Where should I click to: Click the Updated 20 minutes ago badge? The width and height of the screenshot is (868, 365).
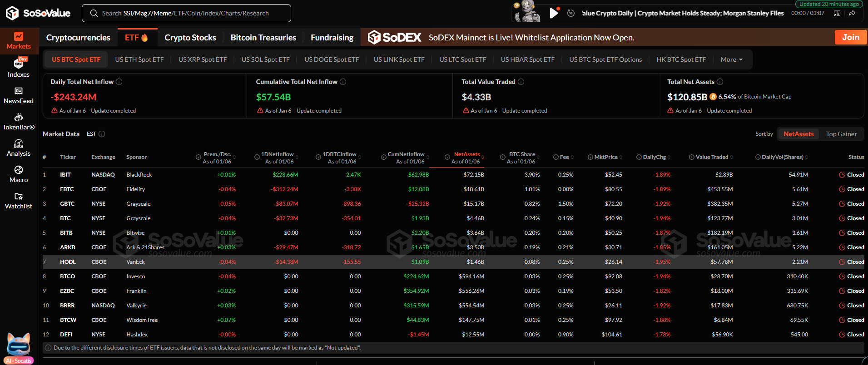[x=829, y=4]
